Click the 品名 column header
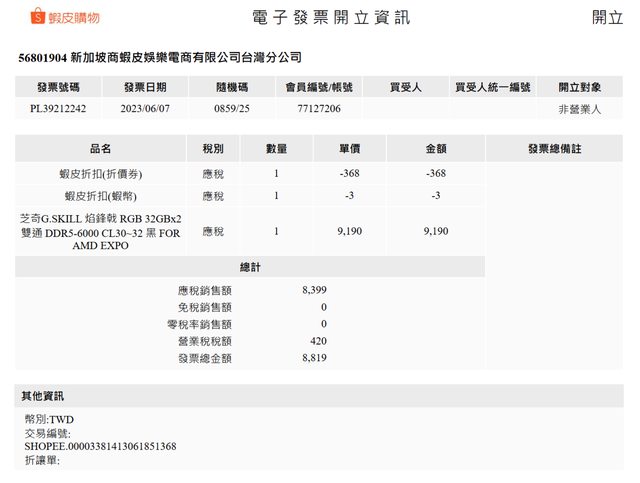 tap(100, 148)
